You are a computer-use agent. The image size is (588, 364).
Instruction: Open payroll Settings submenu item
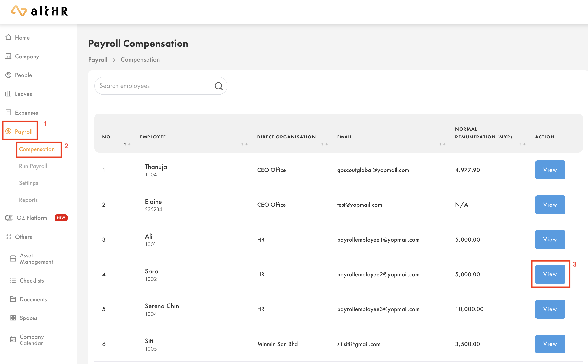(x=28, y=183)
